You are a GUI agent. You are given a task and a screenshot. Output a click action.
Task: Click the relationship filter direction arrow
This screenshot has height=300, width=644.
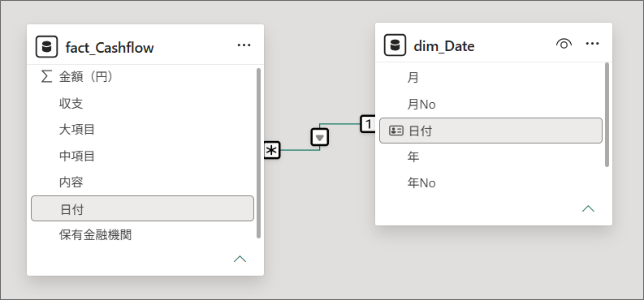(319, 137)
